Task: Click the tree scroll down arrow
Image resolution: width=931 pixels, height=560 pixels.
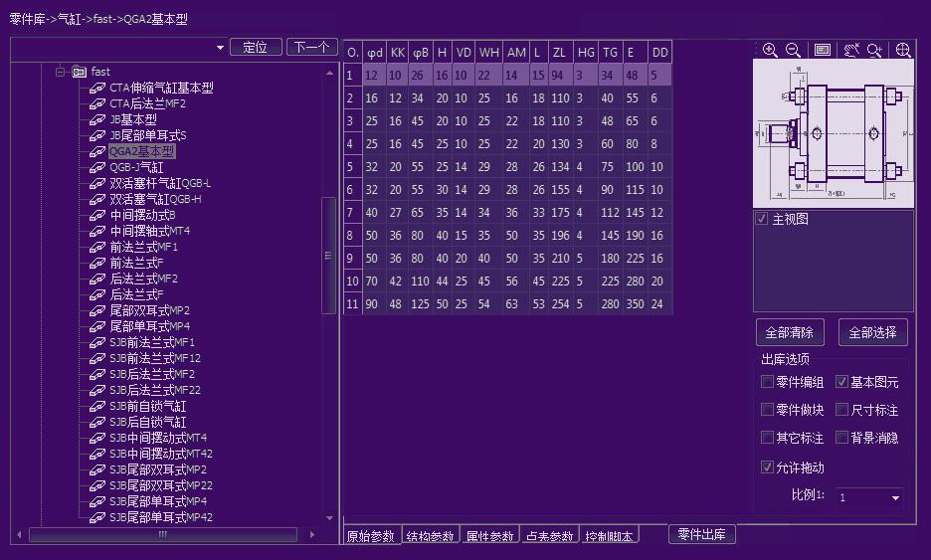Action: pos(329,518)
